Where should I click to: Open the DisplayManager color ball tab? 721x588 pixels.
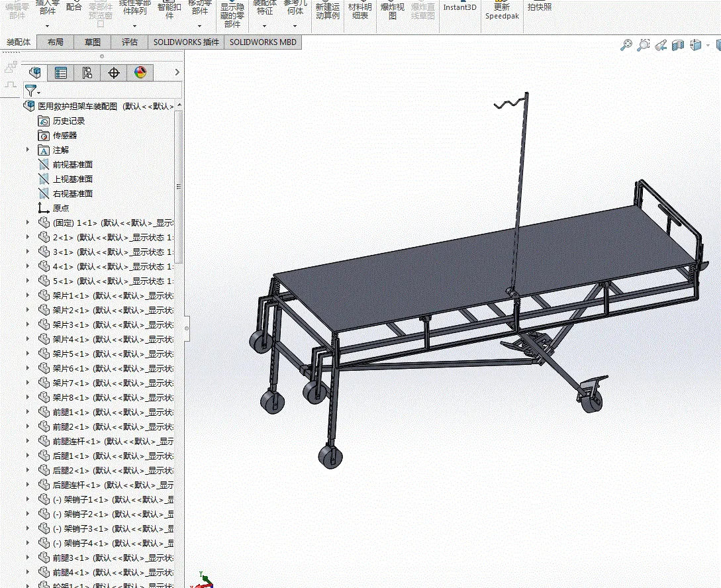click(140, 73)
